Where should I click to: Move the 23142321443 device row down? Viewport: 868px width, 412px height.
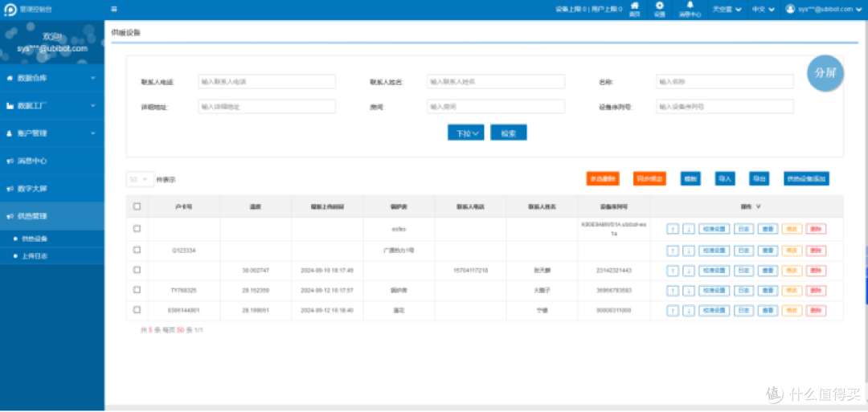coord(688,271)
